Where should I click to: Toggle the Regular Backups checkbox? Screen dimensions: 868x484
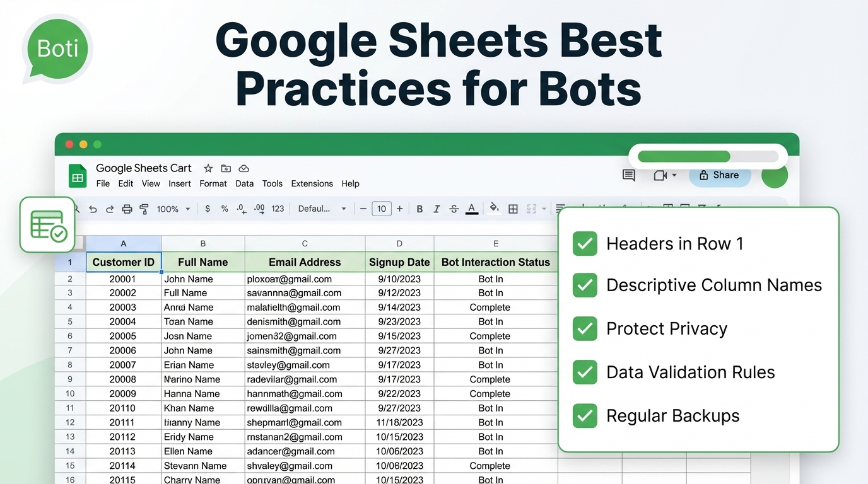click(585, 415)
